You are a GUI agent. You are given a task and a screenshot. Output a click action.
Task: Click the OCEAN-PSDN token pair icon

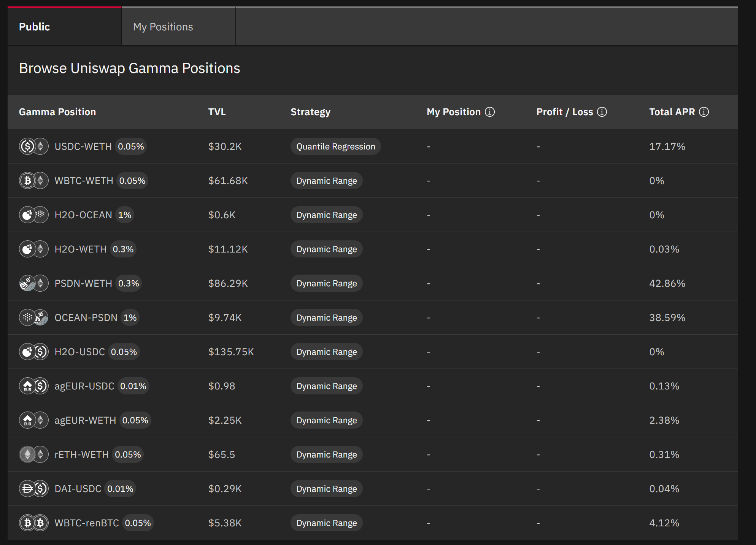click(34, 318)
